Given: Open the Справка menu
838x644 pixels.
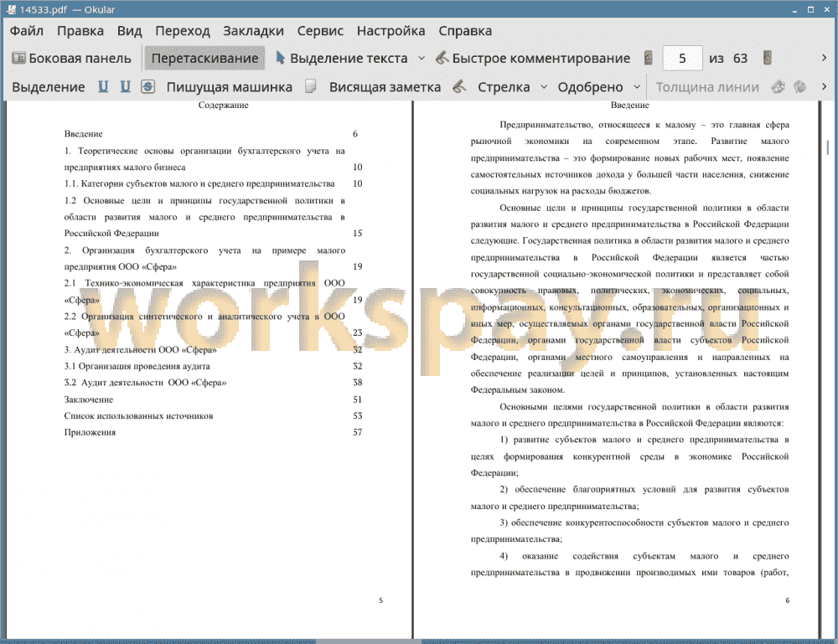Looking at the screenshot, I should (465, 31).
